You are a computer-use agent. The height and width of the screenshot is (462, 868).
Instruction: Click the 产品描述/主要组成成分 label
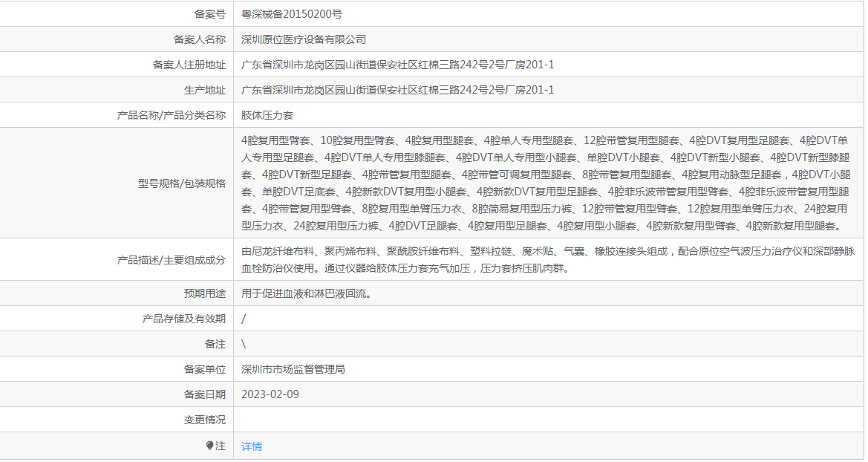pyautogui.click(x=172, y=260)
